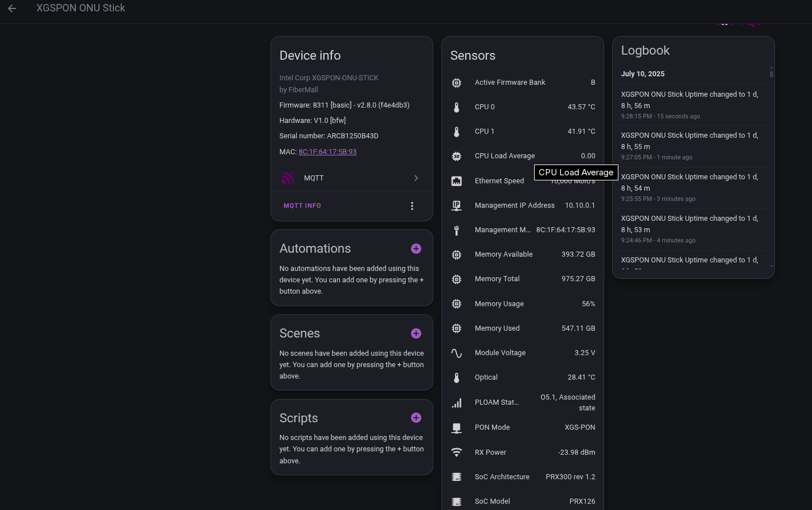Click the Memory Available chip icon

457,254
